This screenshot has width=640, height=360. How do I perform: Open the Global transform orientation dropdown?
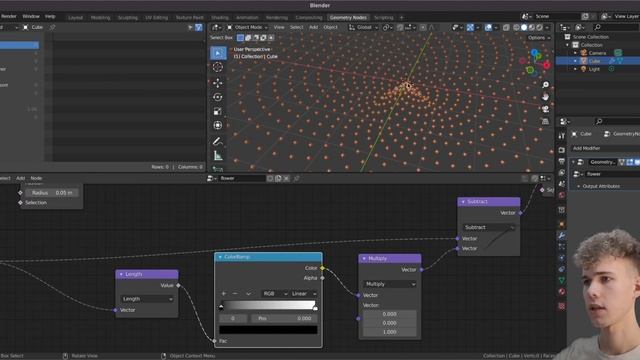pyautogui.click(x=363, y=27)
